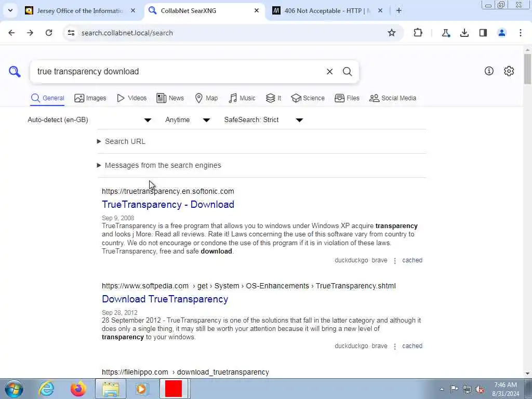The width and height of the screenshot is (532, 399).
Task: Open preferences gear icon
Action: click(509, 71)
